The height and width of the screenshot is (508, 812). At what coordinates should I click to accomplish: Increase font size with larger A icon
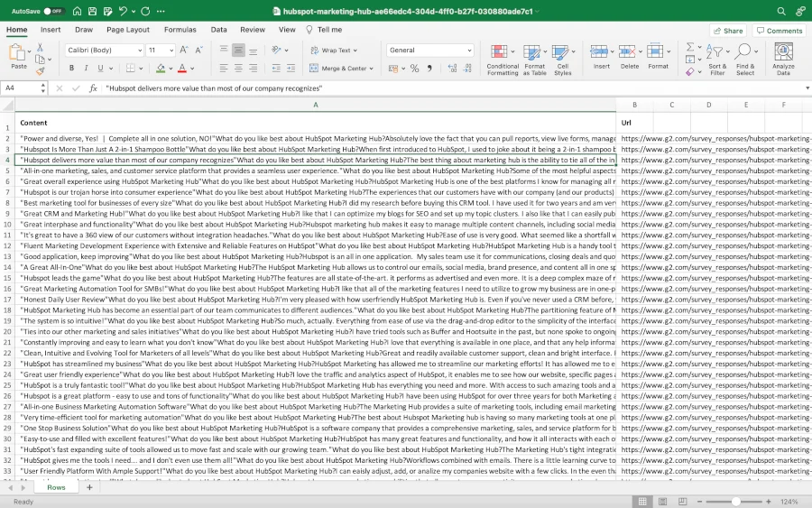(184, 51)
